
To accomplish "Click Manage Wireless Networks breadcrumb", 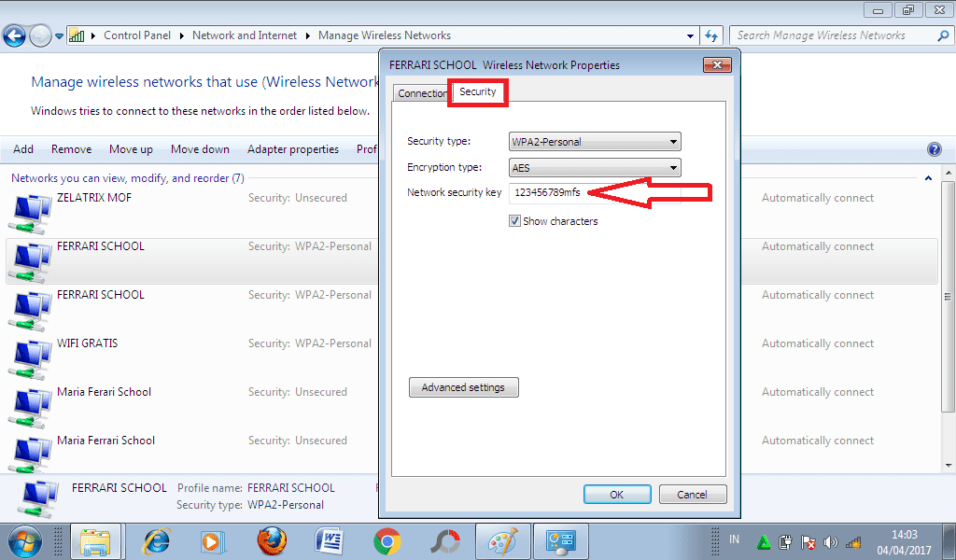I will [385, 35].
